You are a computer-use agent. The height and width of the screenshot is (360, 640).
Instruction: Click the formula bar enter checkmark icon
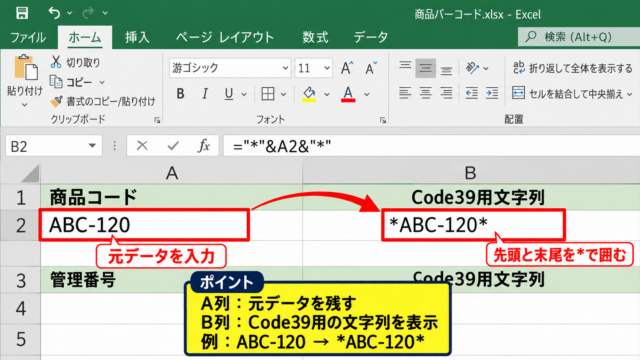pyautogui.click(x=173, y=145)
